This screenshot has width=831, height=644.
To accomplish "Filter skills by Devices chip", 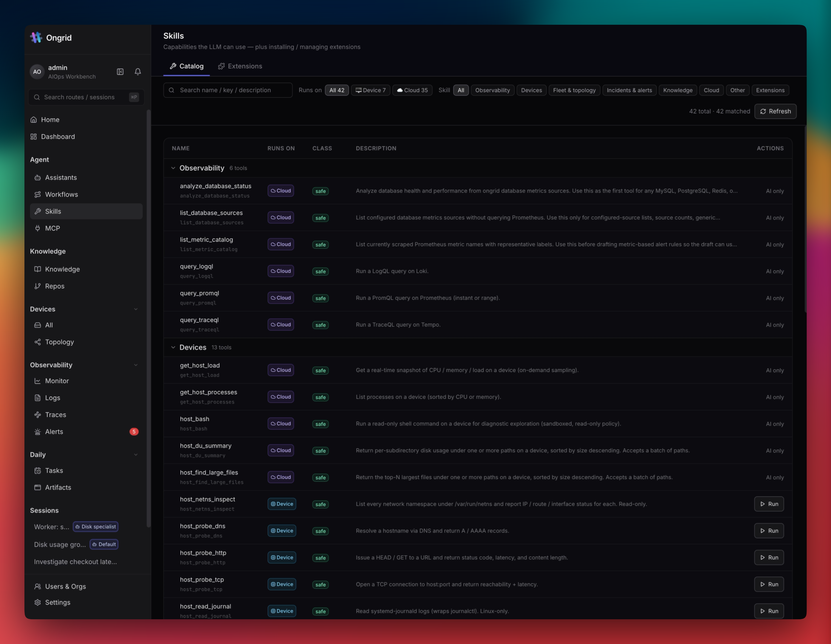I will coord(531,90).
